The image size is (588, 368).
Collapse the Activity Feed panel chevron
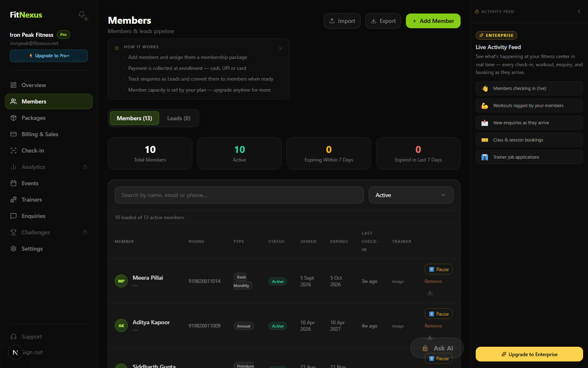pos(579,11)
